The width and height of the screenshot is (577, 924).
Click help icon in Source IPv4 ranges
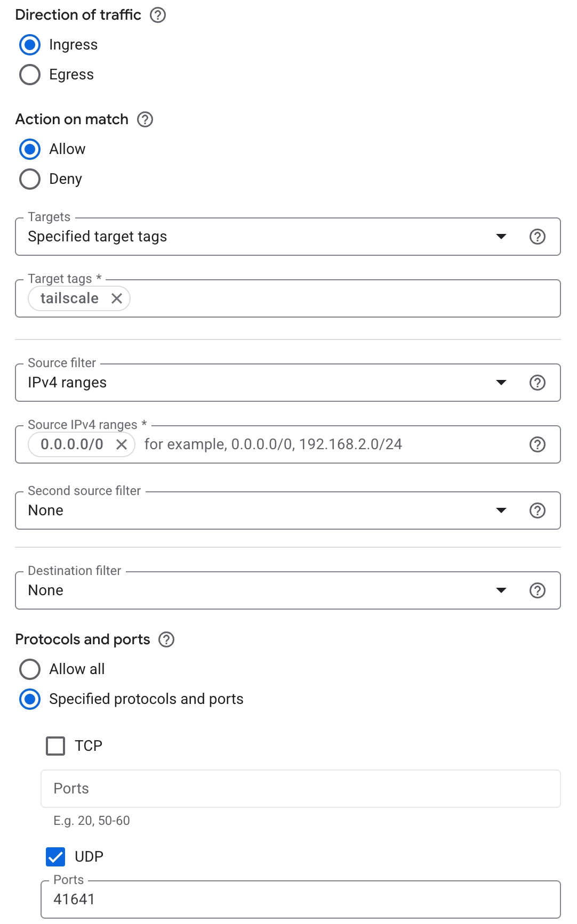(x=537, y=444)
